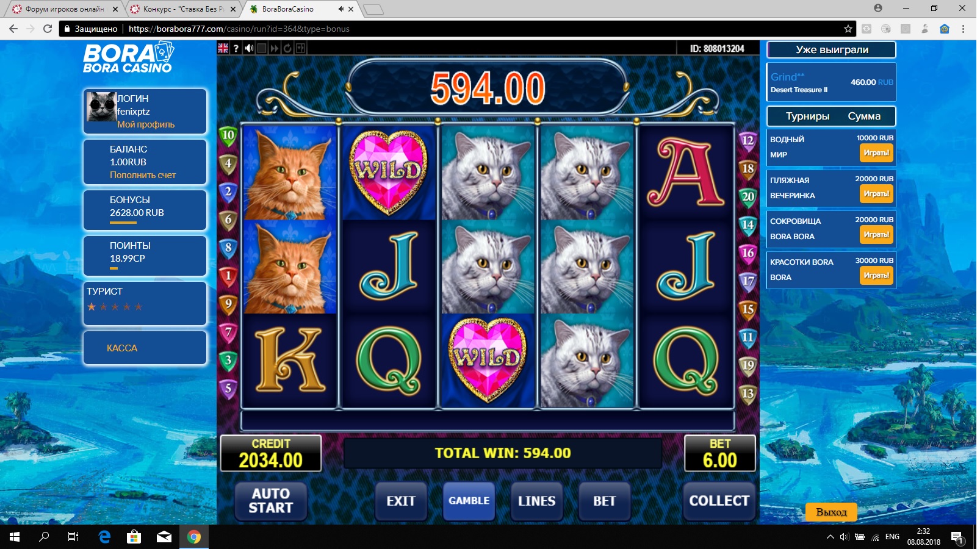Click Пополнить счет link
980x549 pixels.
click(x=143, y=175)
